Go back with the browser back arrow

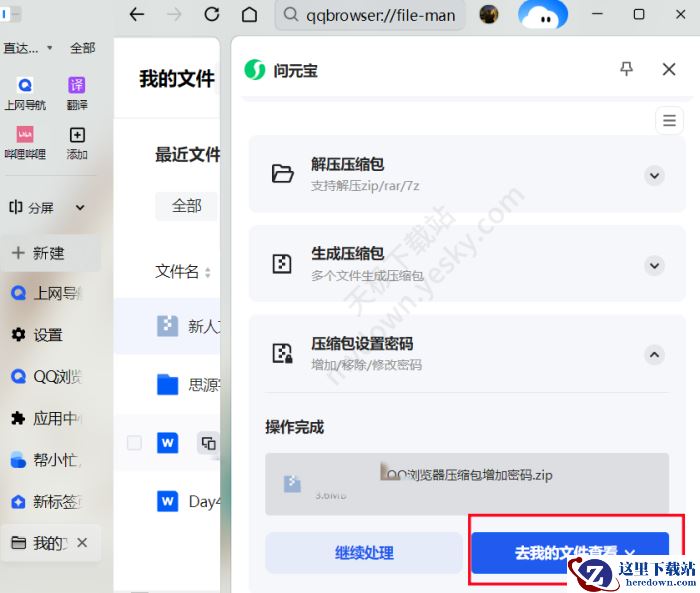click(x=137, y=15)
